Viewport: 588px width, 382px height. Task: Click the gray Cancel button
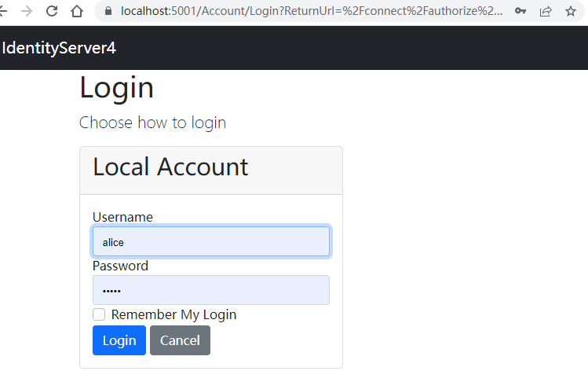[180, 340]
